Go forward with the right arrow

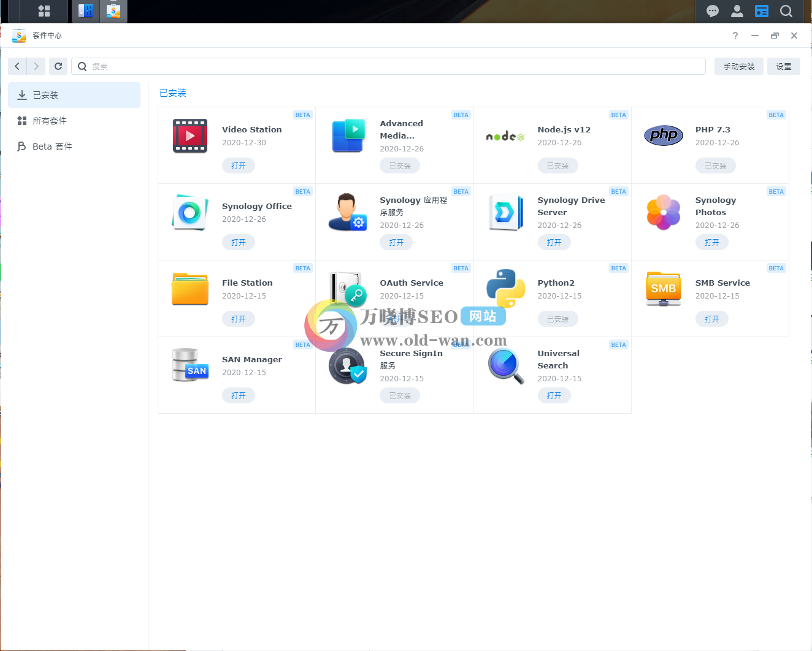(x=36, y=66)
